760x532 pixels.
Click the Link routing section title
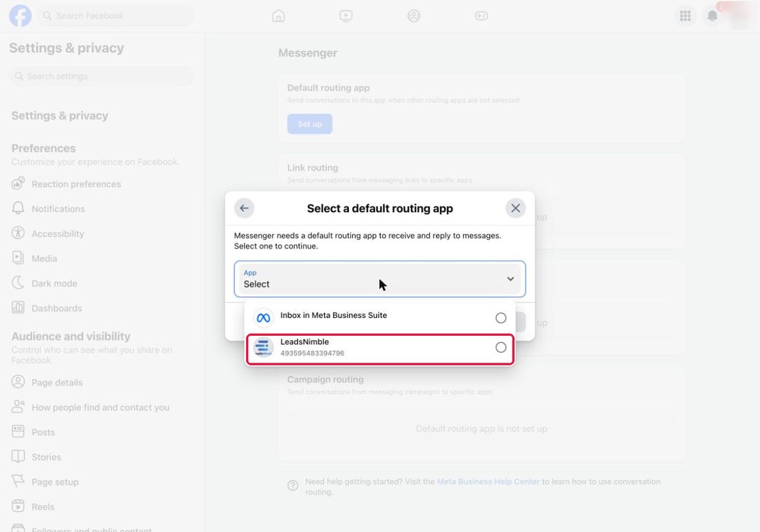312,168
